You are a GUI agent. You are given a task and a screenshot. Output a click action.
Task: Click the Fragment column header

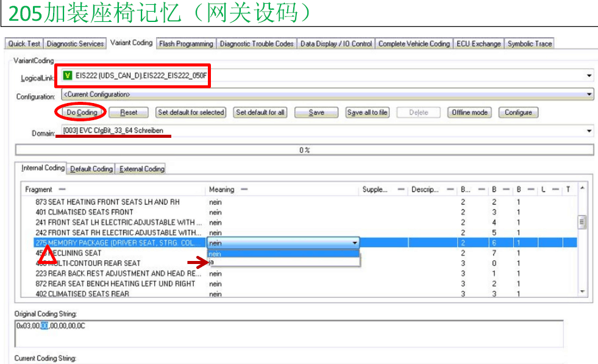39,190
